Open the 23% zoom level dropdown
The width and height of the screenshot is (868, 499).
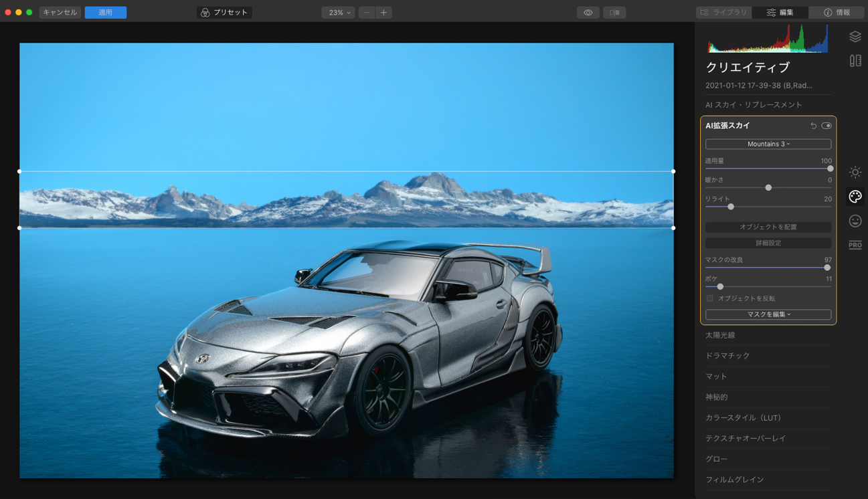tap(339, 12)
